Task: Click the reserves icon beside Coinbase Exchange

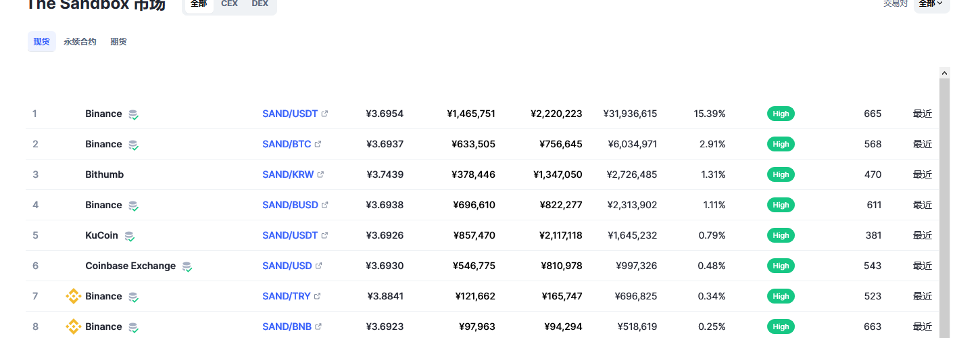Action: [187, 266]
